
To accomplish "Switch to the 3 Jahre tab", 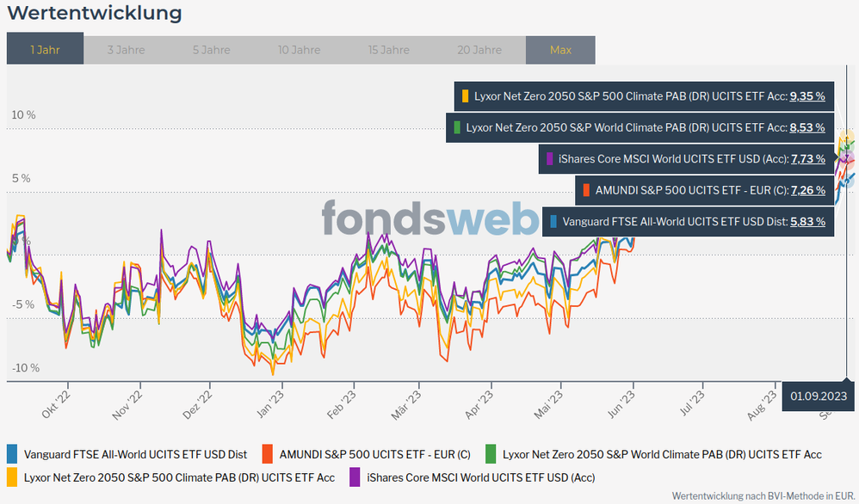I will tap(126, 50).
